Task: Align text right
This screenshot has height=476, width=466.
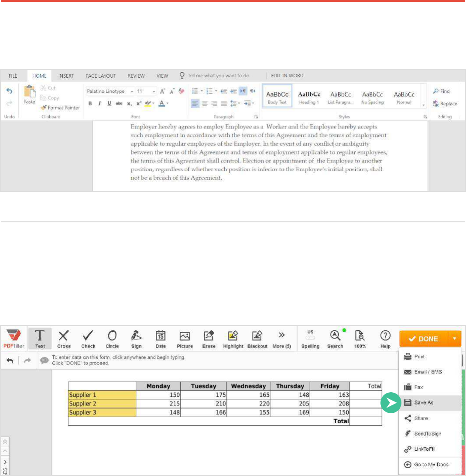Action: pos(214,103)
